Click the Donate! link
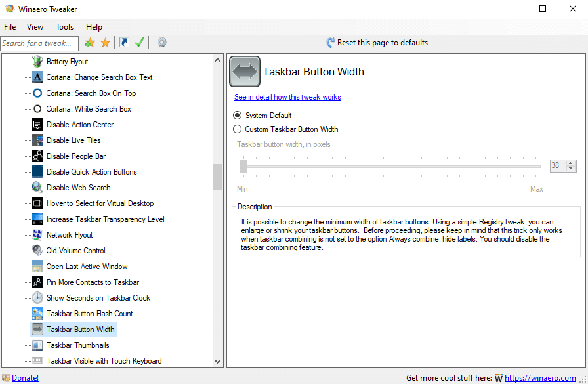The width and height of the screenshot is (588, 384). coord(25,378)
